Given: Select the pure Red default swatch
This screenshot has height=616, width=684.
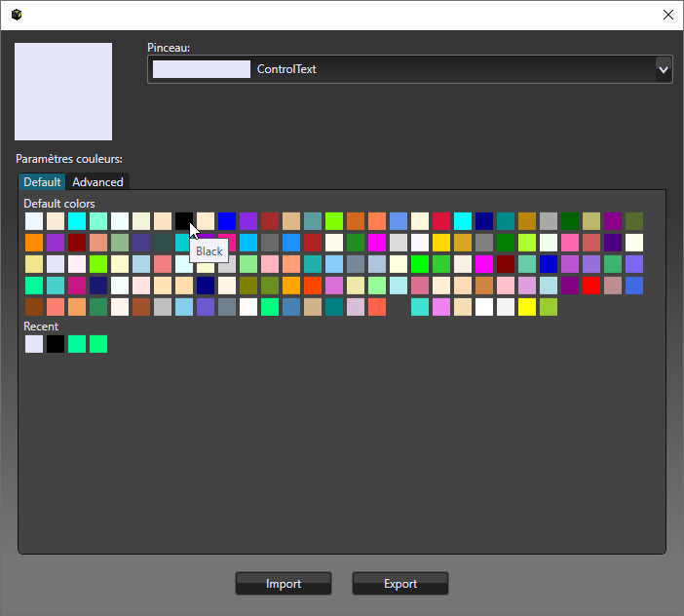Looking at the screenshot, I should coord(591,286).
